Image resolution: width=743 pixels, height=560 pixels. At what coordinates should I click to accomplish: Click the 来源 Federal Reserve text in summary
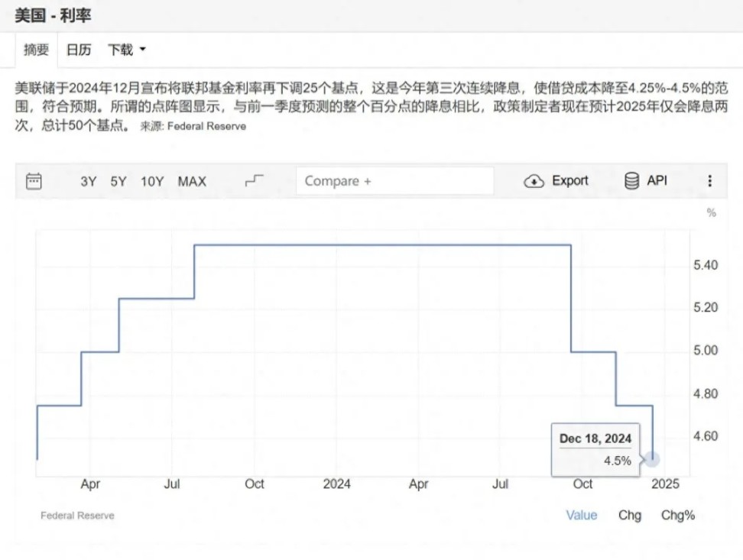tap(193, 126)
